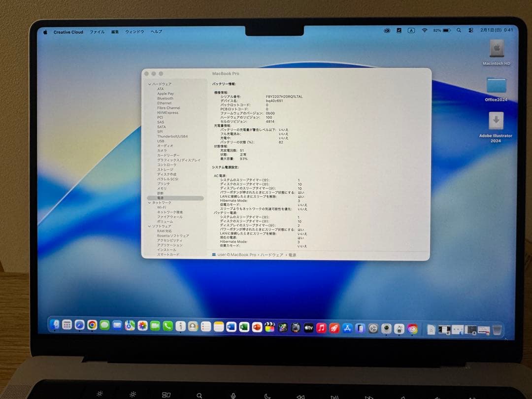Open System Settings gear in Dock

click(373, 329)
